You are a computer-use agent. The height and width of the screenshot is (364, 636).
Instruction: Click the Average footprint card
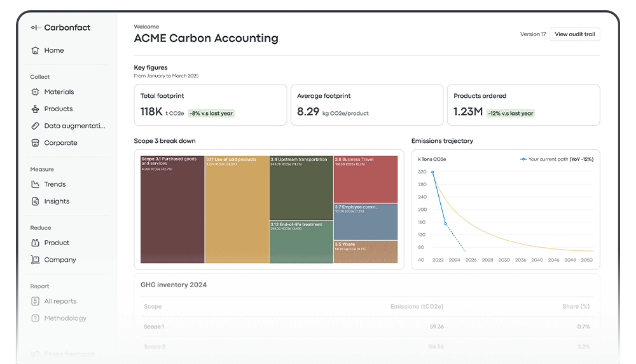point(367,105)
